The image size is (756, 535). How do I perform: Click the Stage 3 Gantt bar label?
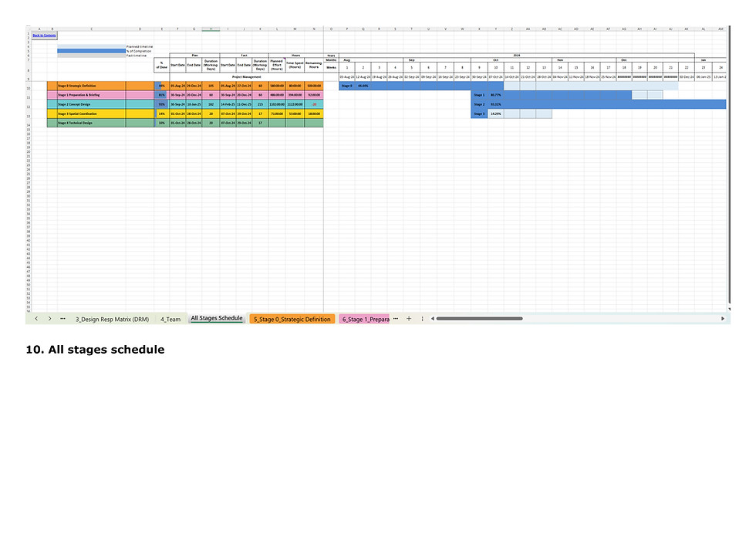coord(479,113)
